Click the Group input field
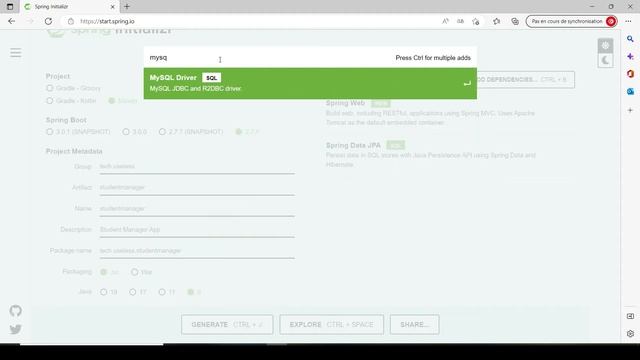This screenshot has width=640, height=360. [197, 167]
